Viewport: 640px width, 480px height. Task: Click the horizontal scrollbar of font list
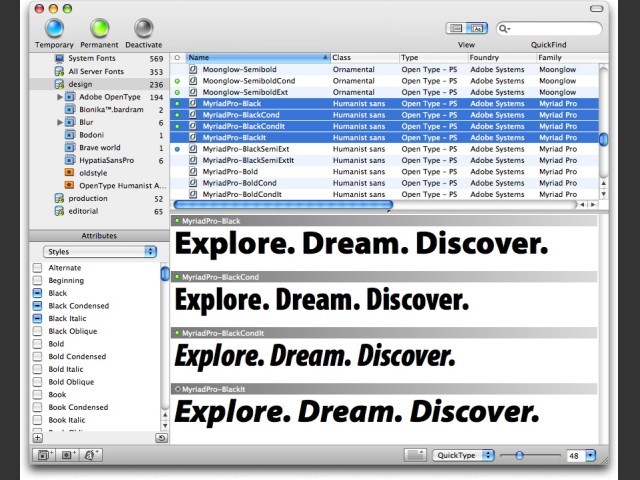(x=283, y=204)
